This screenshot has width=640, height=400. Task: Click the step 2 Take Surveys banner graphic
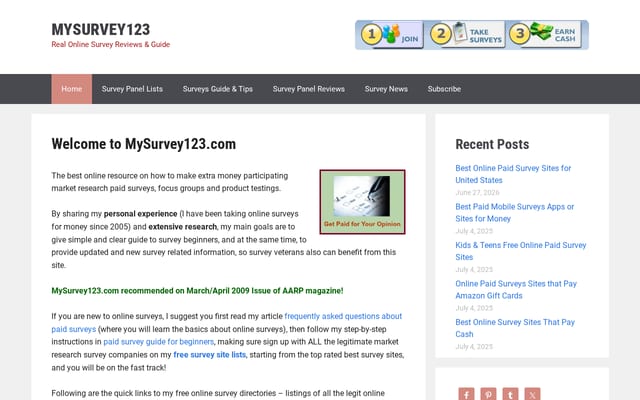pos(467,35)
